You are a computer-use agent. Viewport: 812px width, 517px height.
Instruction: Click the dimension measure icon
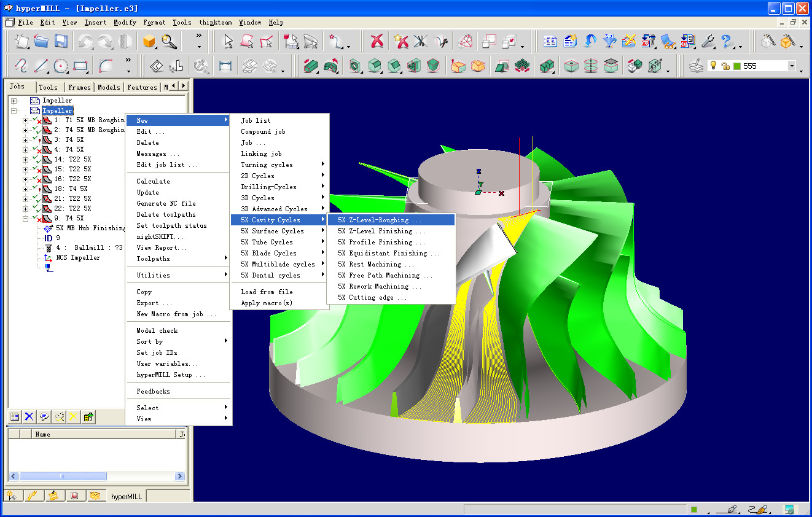[x=225, y=66]
